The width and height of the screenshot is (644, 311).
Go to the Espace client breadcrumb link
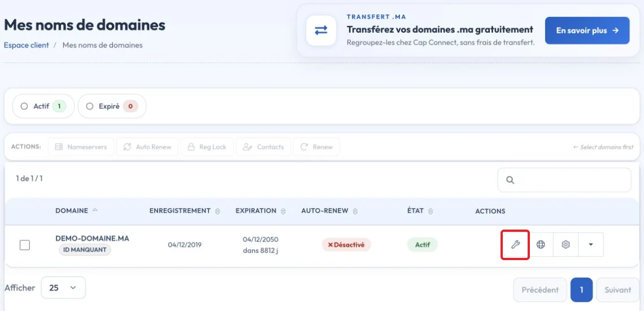point(27,45)
